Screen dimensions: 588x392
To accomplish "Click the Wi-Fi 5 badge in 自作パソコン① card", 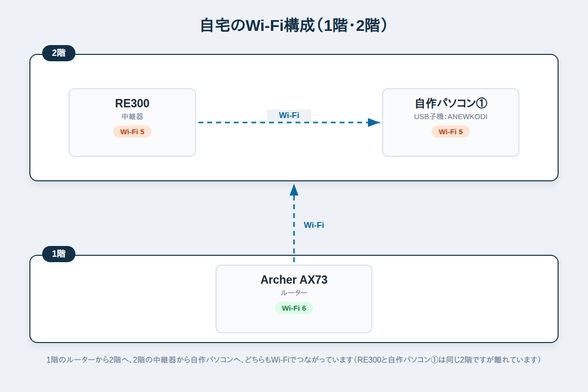I will pyautogui.click(x=451, y=132).
